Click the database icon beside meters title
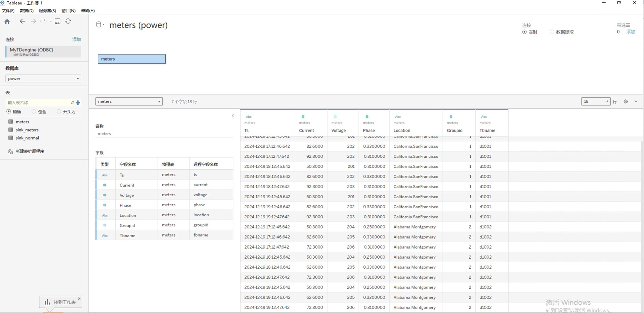 99,24
